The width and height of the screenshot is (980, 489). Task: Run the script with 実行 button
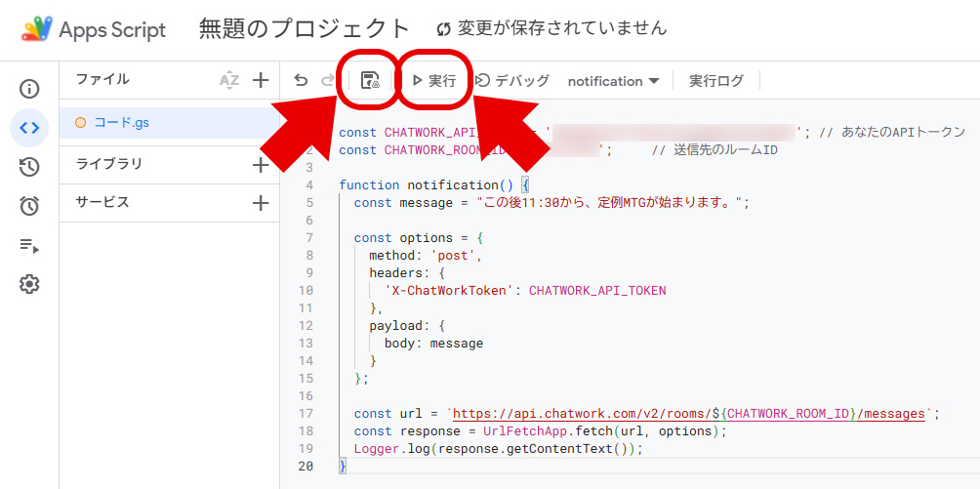(x=434, y=81)
